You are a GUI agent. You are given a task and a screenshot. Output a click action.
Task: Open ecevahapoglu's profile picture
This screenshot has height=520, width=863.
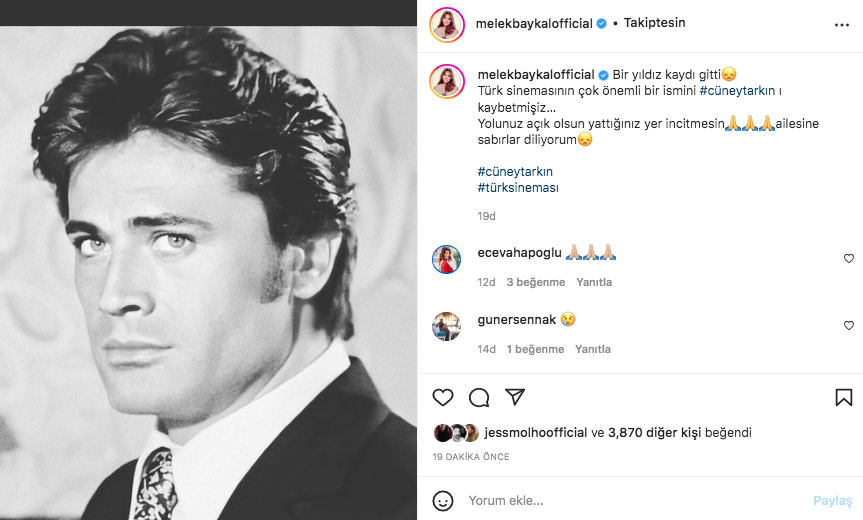[446, 259]
